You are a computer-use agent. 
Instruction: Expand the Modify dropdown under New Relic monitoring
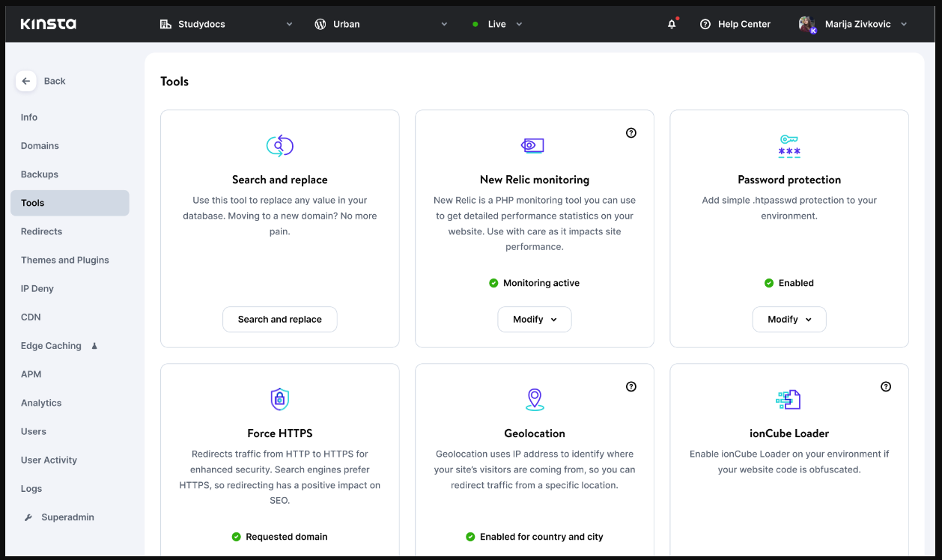[534, 319]
